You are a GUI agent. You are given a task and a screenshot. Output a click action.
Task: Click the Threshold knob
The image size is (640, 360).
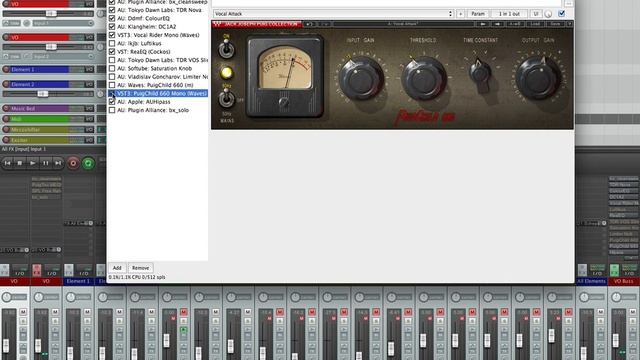coord(423,78)
